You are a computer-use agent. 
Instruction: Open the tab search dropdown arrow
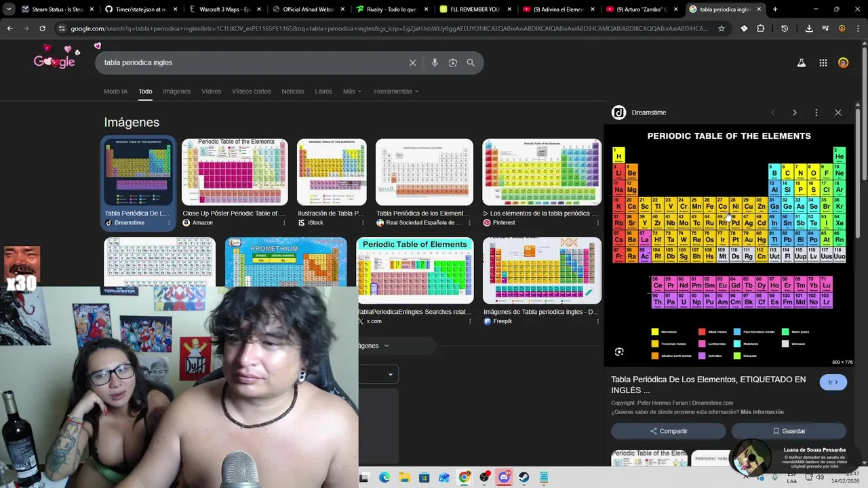(9, 9)
